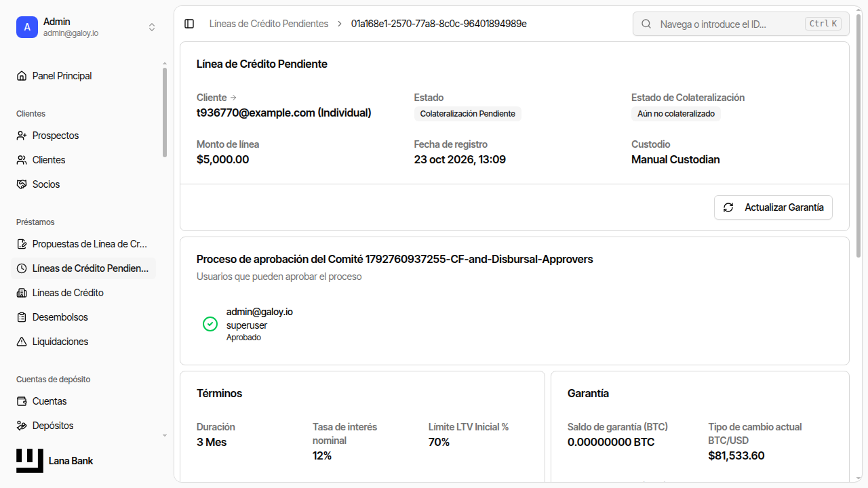Open client arrow next to Cliente label

[x=233, y=98]
